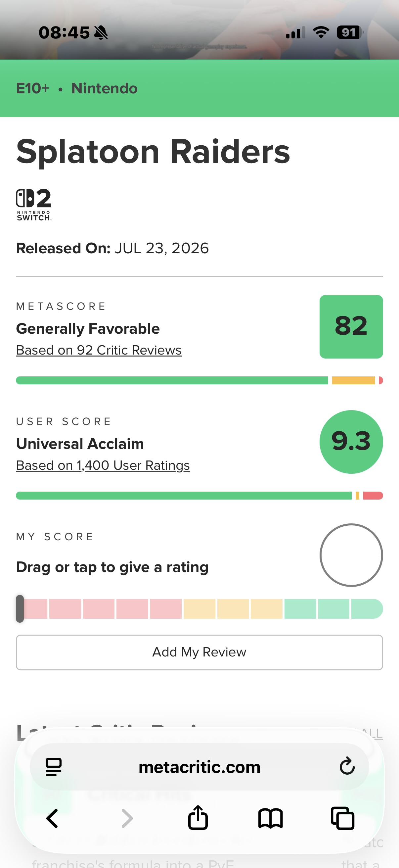The height and width of the screenshot is (868, 399).
Task: Open the Safari share sheet icon
Action: [x=198, y=817]
